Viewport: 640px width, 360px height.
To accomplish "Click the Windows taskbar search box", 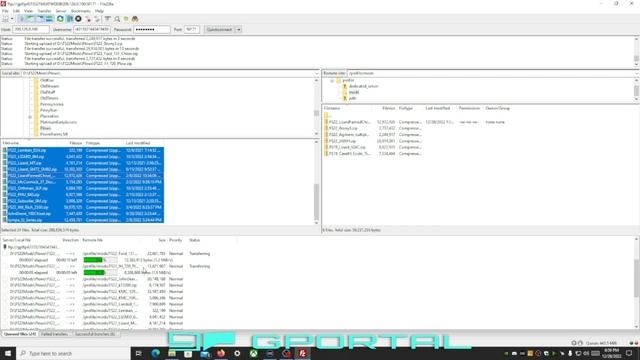I will [73, 353].
